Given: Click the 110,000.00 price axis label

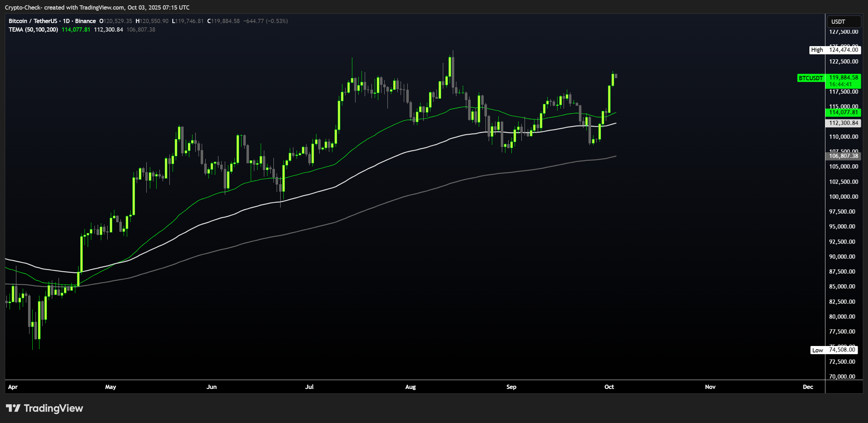Looking at the screenshot, I should 843,137.
